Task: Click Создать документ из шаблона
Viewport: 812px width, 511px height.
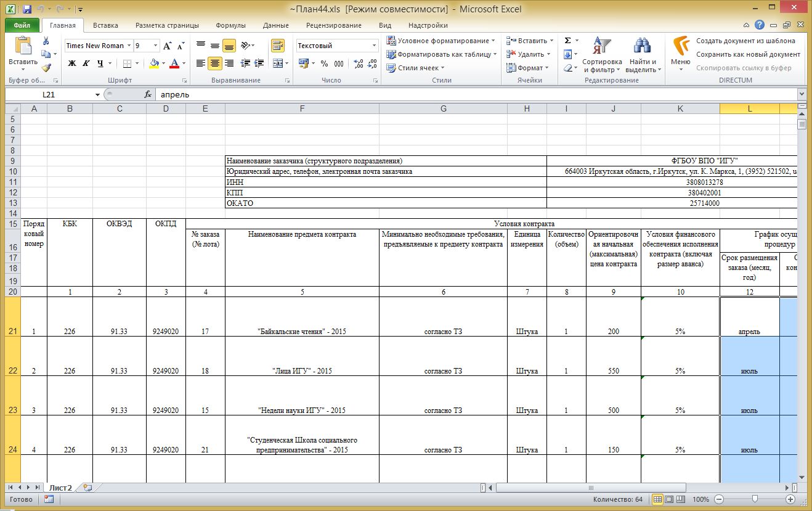Action: click(x=745, y=41)
